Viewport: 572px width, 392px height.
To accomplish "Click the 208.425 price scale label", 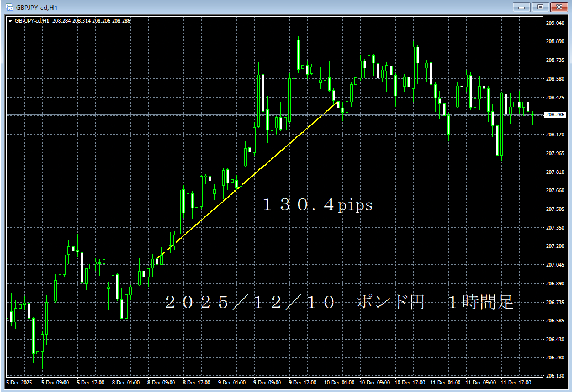I will click(x=555, y=97).
